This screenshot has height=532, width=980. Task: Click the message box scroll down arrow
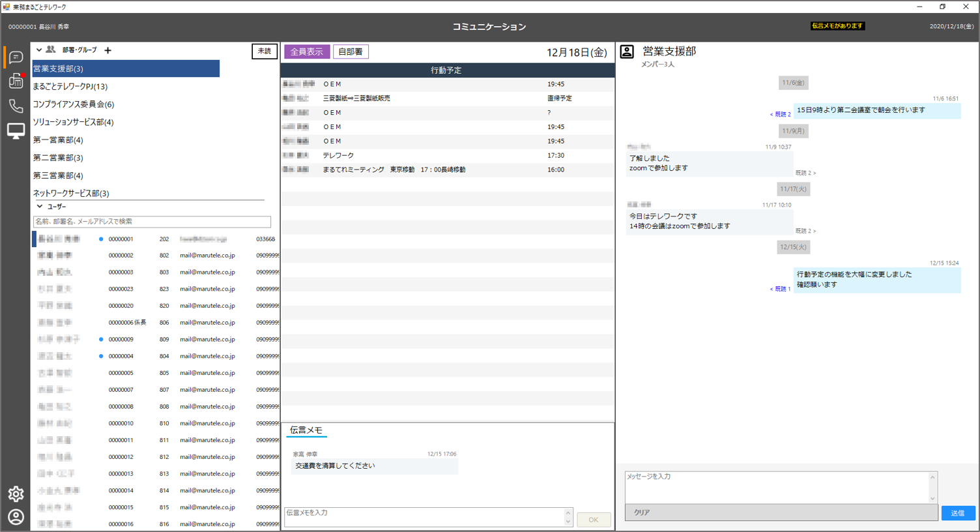click(x=932, y=498)
